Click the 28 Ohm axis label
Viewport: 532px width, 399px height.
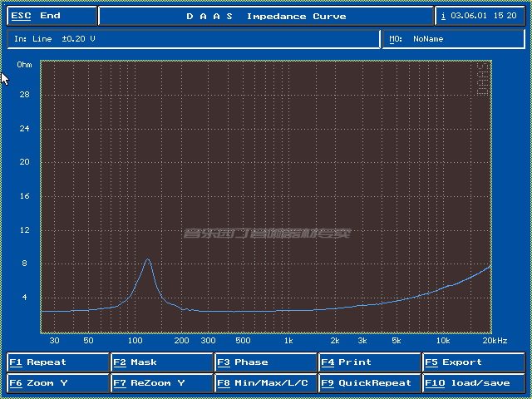(x=24, y=95)
